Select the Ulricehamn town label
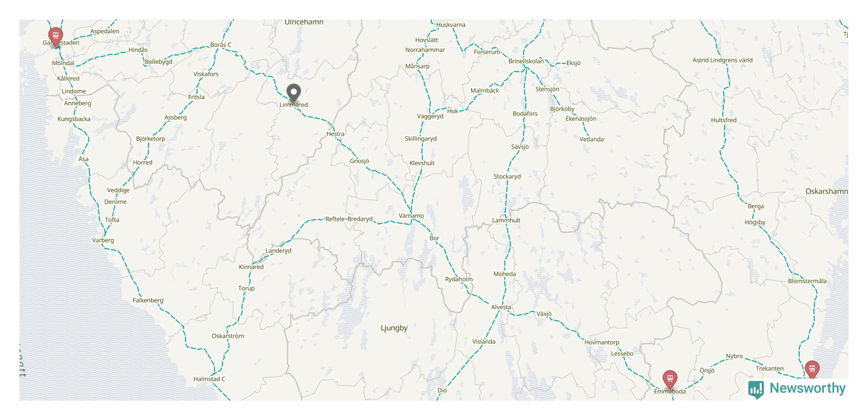Image resolution: width=868 pixels, height=420 pixels. pyautogui.click(x=304, y=22)
